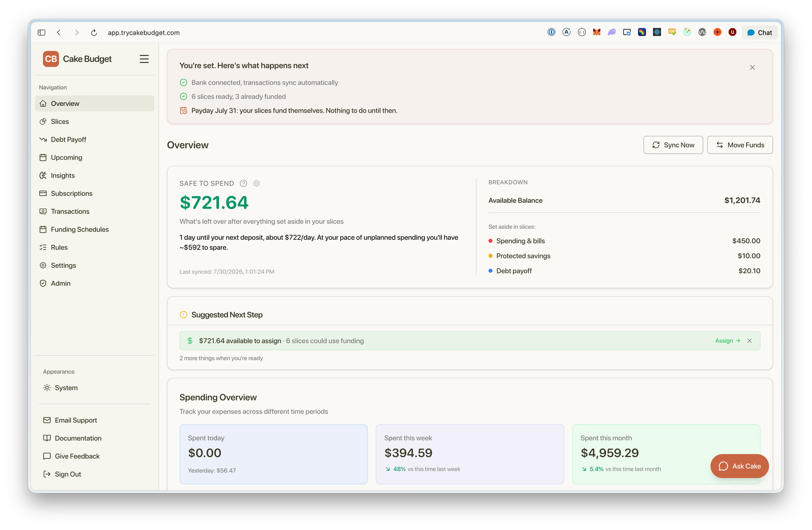Open the WordPress extension icon
This screenshot has width=812, height=530.
[702, 32]
